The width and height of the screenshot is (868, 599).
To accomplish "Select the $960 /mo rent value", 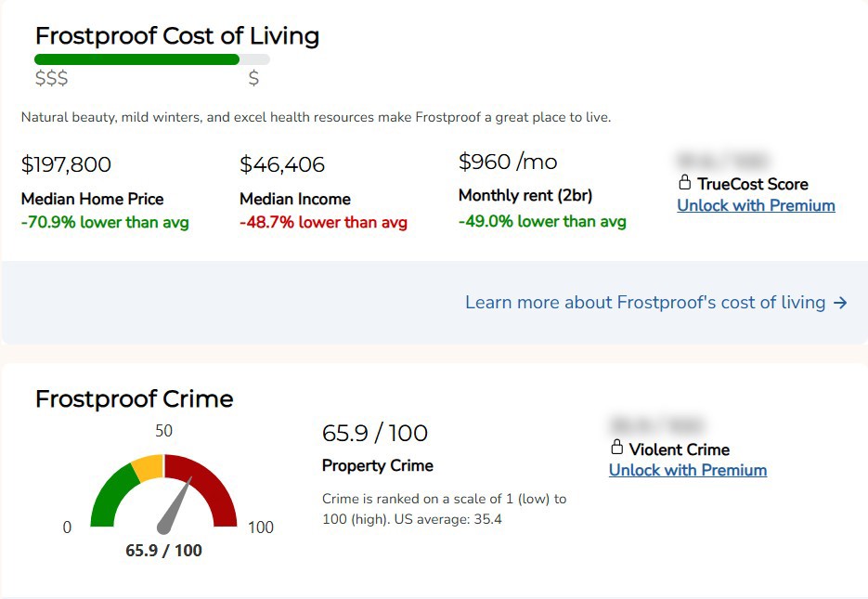I will [508, 163].
